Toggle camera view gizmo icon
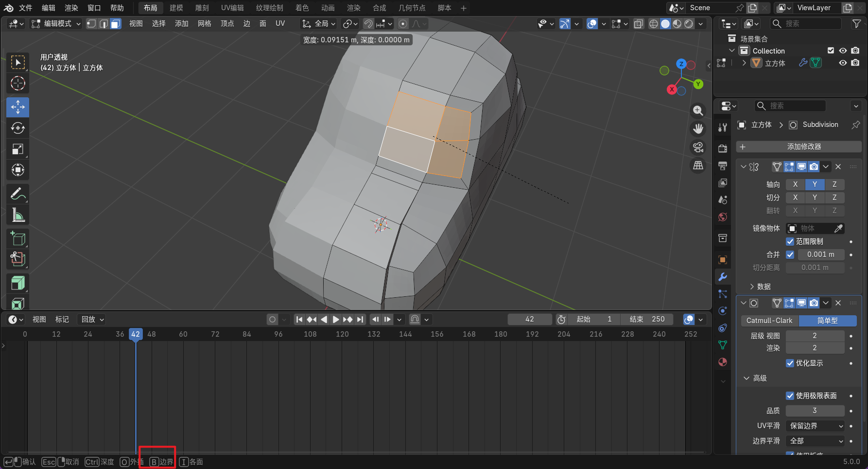The height and width of the screenshot is (469, 868). tap(698, 147)
